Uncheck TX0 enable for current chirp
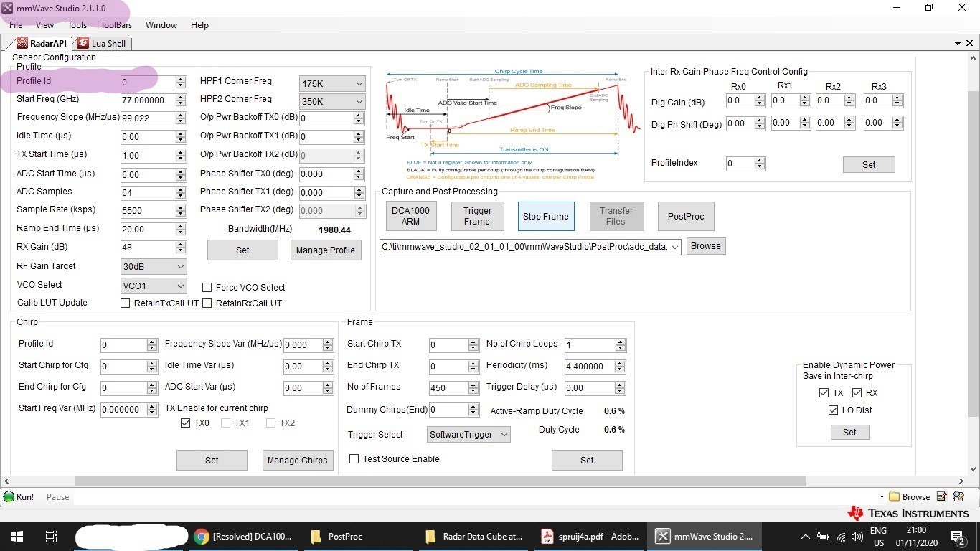This screenshot has height=551, width=980. coord(186,423)
